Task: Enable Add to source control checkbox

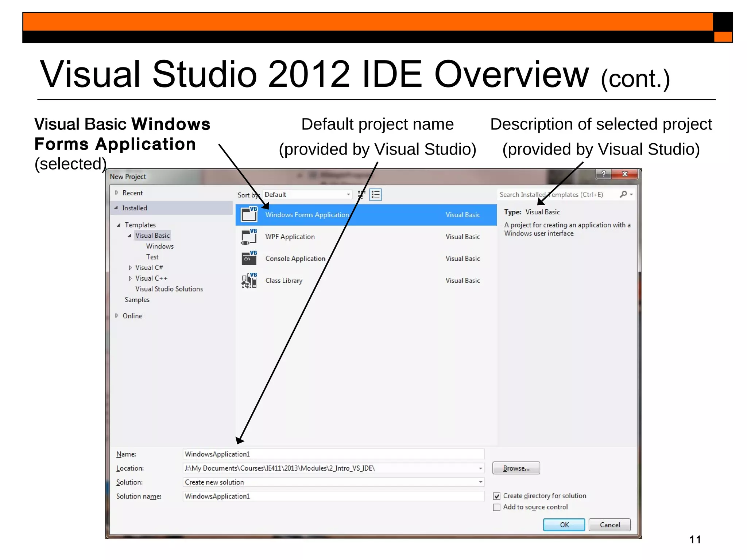Action: pos(496,507)
